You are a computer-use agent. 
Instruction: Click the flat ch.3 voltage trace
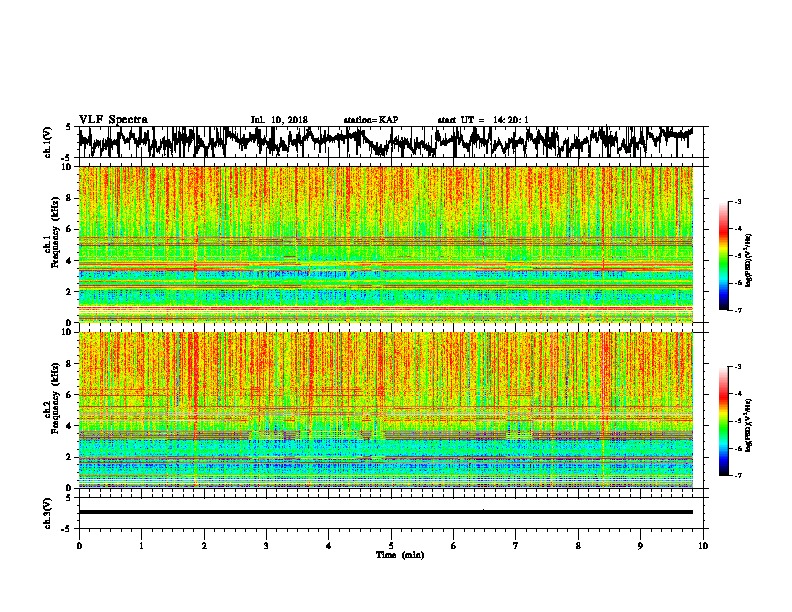tap(385, 512)
